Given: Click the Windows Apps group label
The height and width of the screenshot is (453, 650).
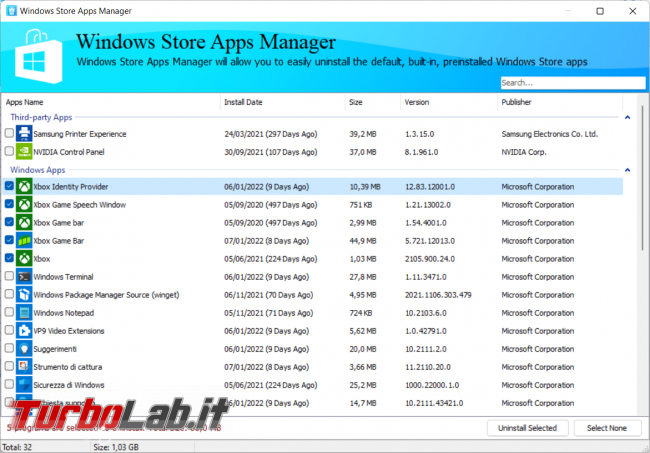Looking at the screenshot, I should pos(37,170).
